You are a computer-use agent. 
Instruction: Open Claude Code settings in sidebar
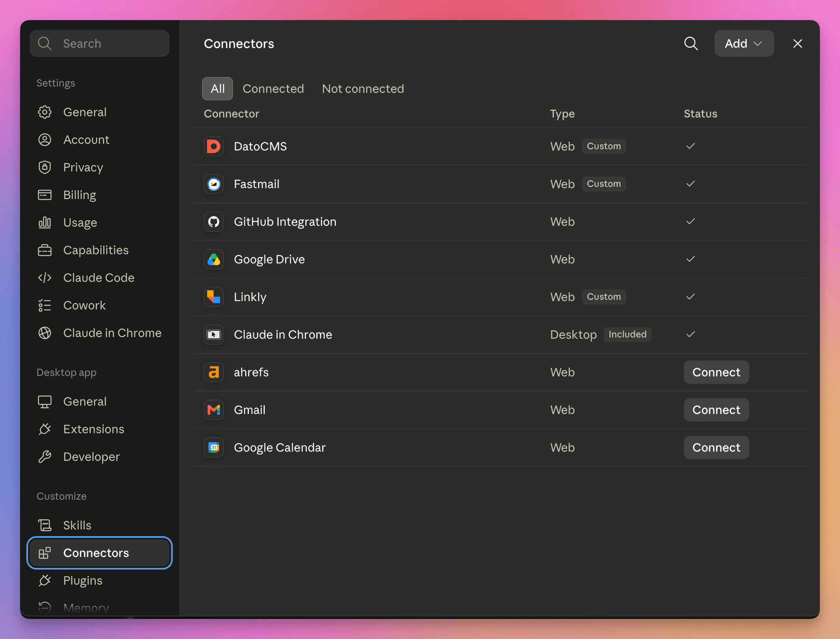(x=99, y=278)
